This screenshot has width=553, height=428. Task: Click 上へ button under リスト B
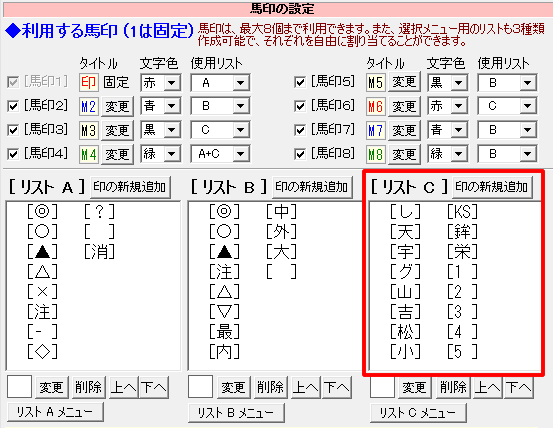pyautogui.click(x=305, y=387)
